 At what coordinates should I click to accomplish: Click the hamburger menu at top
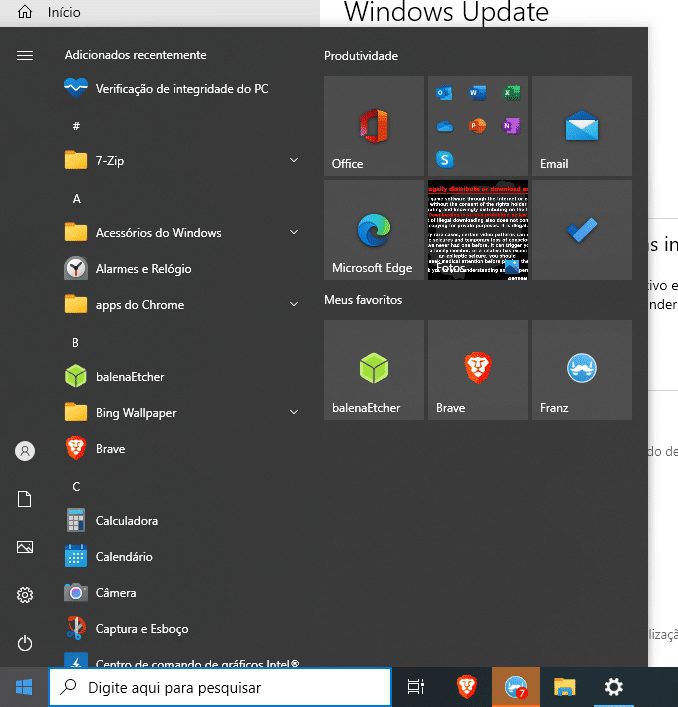click(25, 56)
